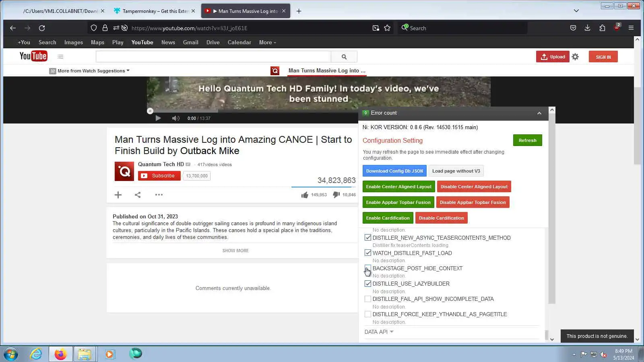Screen dimensions: 644x362
Task: Open Maps in the Google bar
Action: coord(97,42)
